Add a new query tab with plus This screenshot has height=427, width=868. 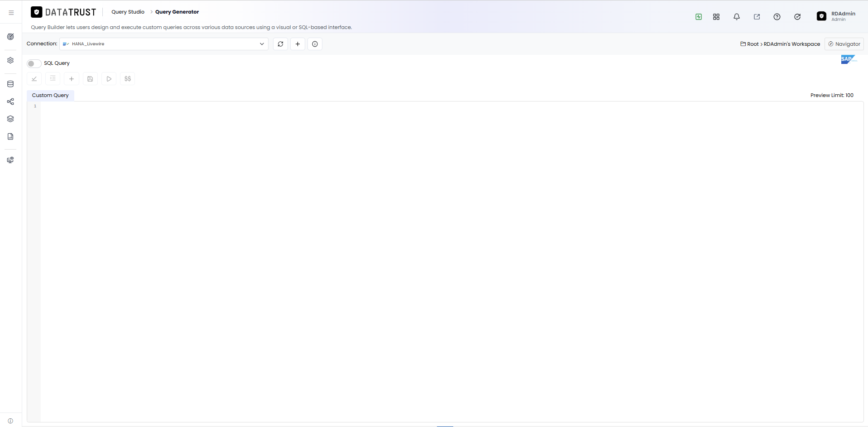[72, 79]
